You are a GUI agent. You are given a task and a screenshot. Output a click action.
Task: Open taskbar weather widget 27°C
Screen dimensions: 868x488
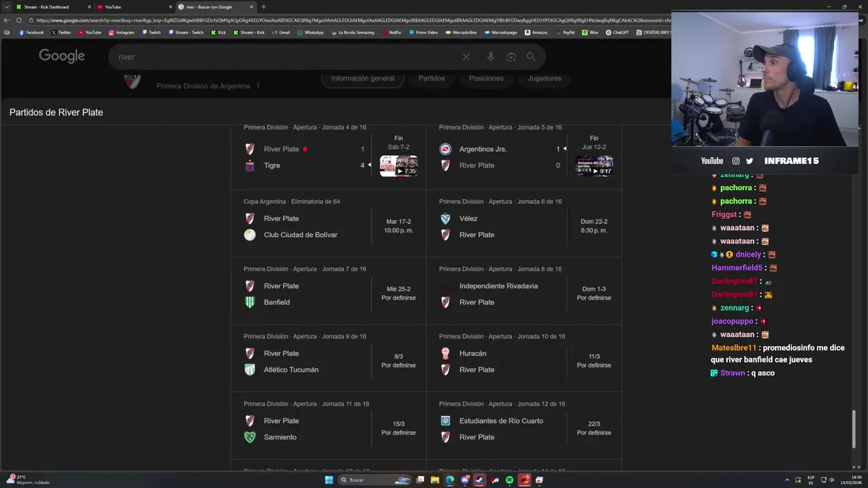click(27, 480)
